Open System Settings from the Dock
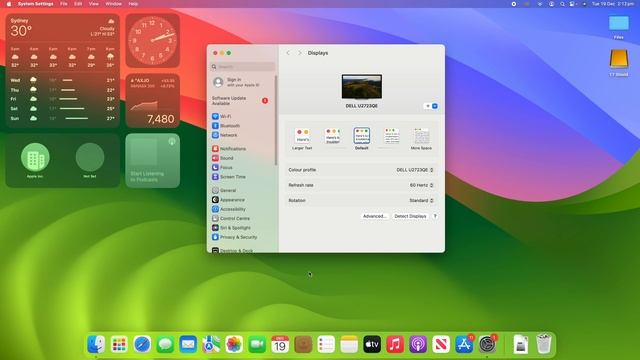This screenshot has width=640, height=360. click(x=487, y=344)
